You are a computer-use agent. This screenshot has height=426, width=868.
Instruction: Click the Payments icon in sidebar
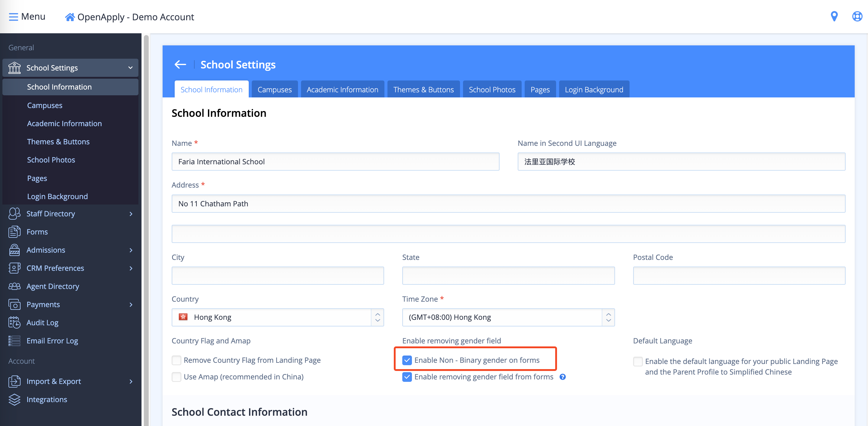pos(15,304)
